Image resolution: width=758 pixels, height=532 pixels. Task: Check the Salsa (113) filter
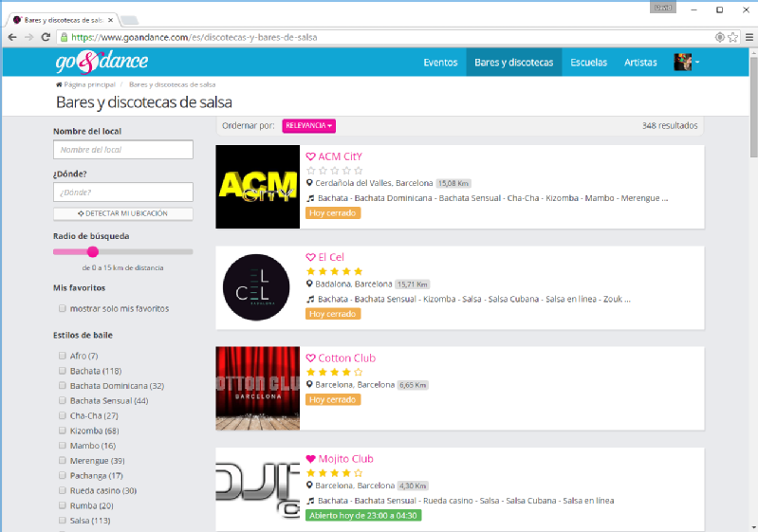pos(63,521)
